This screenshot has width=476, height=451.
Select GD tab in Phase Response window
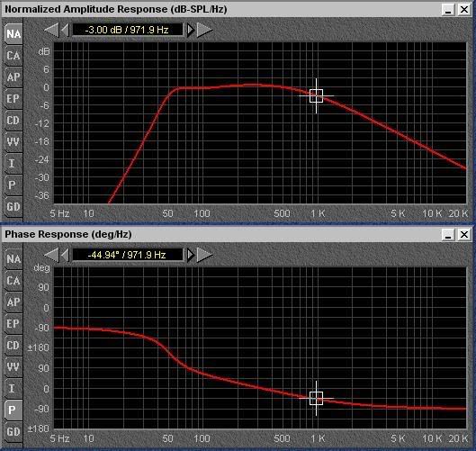click(x=13, y=431)
